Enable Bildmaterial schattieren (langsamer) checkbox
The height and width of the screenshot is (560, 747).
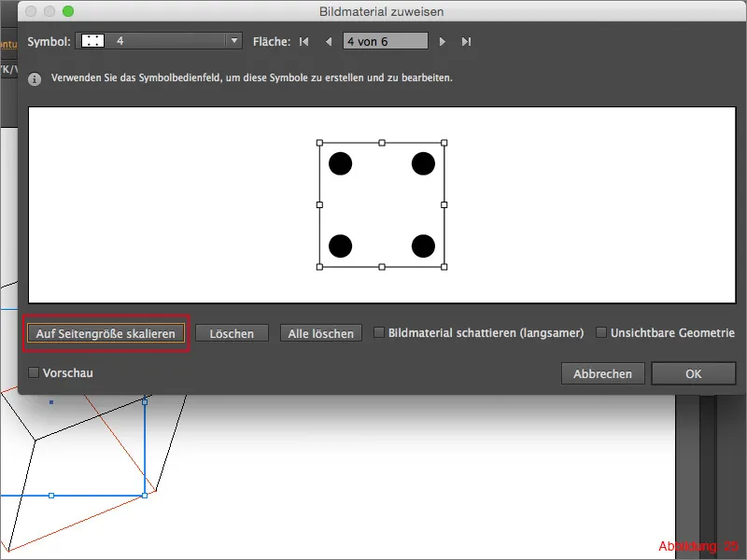point(379,332)
